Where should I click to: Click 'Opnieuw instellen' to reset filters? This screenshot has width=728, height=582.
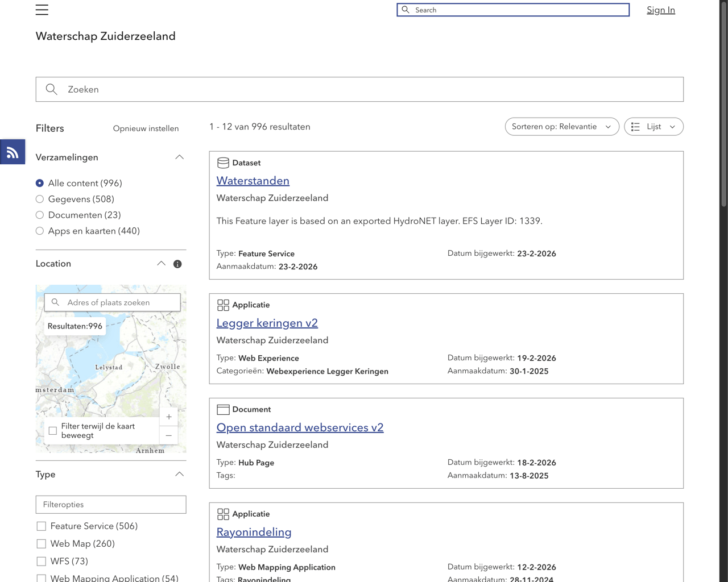tap(146, 128)
